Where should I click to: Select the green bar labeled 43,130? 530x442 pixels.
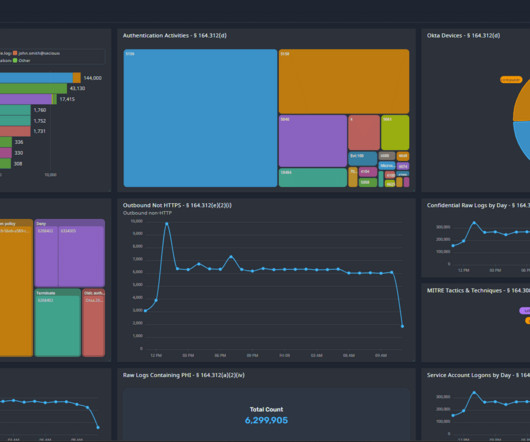coord(33,89)
